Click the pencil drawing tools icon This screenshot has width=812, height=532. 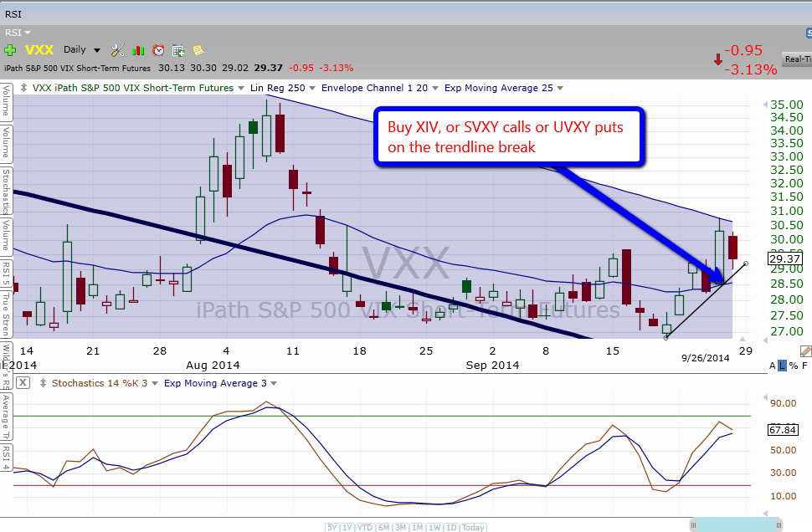tap(805, 351)
